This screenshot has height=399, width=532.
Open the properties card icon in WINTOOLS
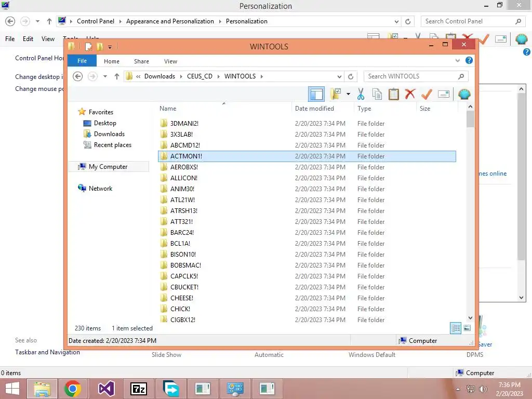[x=444, y=94]
